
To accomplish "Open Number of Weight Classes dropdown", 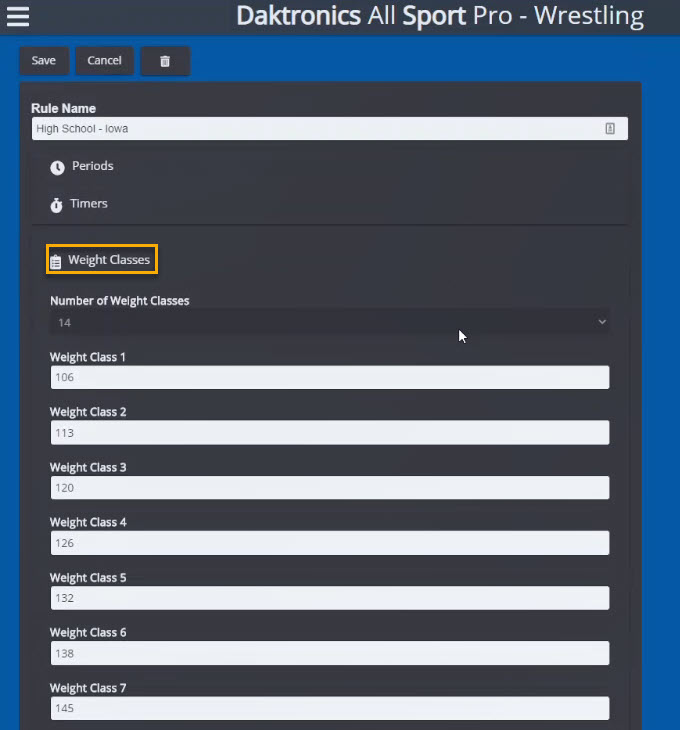I will 329,322.
